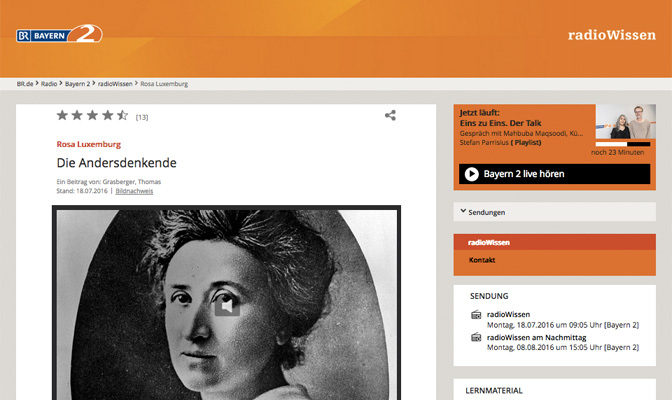This screenshot has height=400, width=672.
Task: Open the Bildnachweis link
Action: pos(134,191)
